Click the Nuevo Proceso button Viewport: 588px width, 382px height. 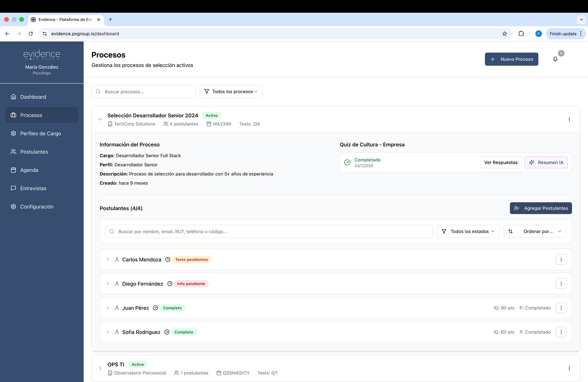511,59
